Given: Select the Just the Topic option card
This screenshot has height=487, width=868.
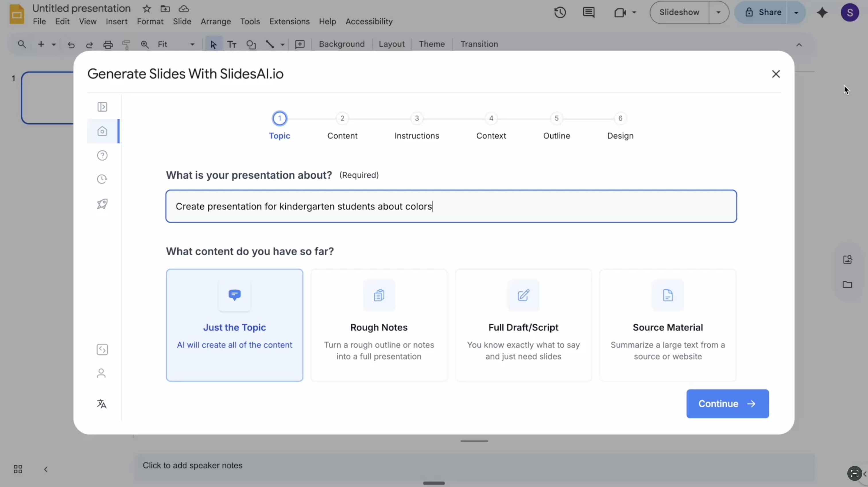Looking at the screenshot, I should coord(235,325).
